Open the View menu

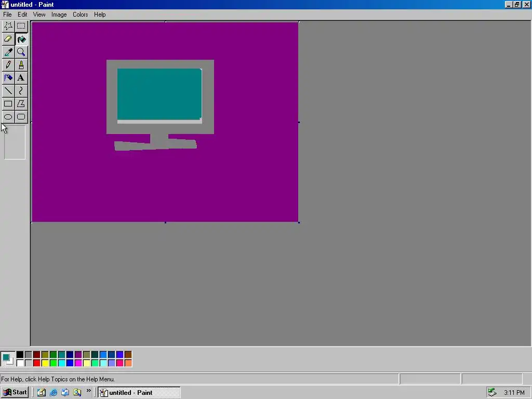click(x=39, y=15)
